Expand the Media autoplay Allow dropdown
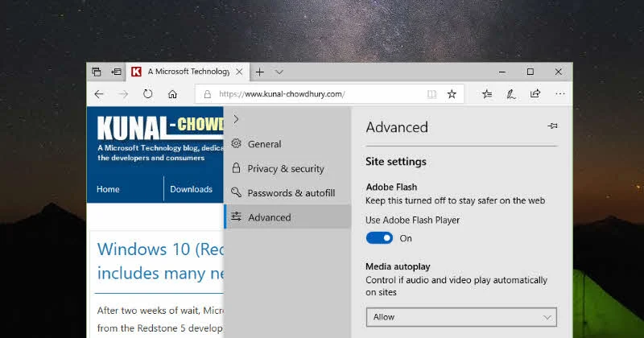The width and height of the screenshot is (644, 338). [x=461, y=317]
